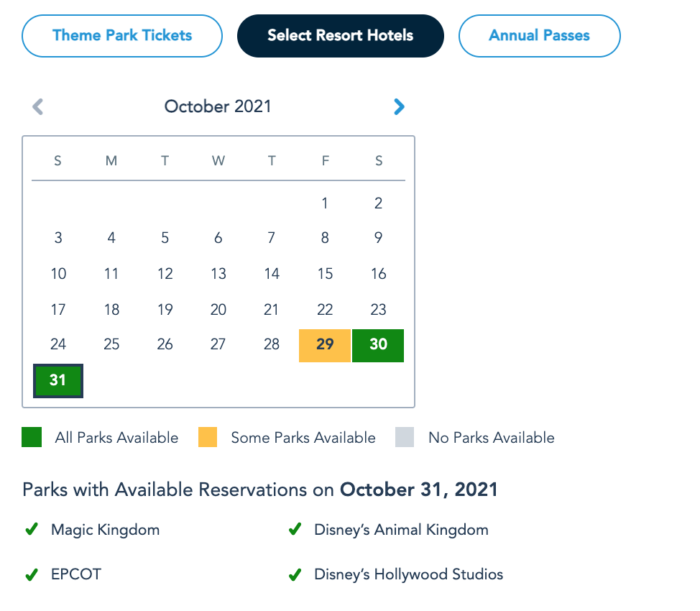Viewport: 700px width, 611px height.
Task: Click the EPCOT green checkmark
Action: [31, 574]
